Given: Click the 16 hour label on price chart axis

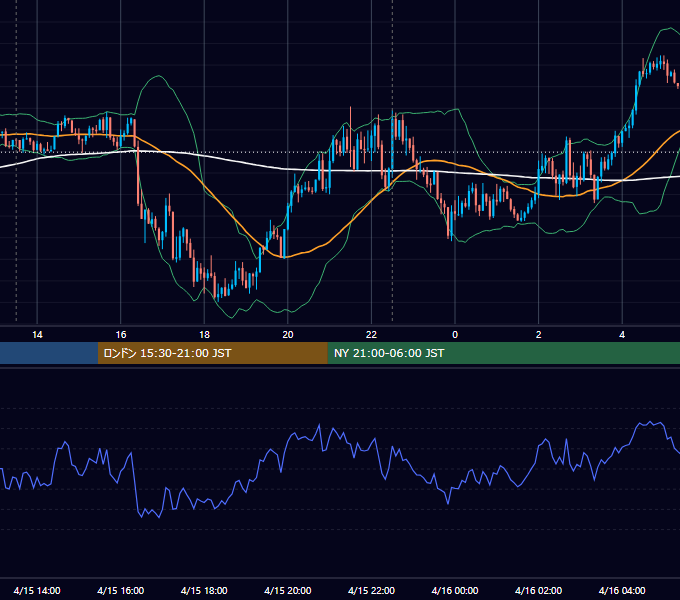Looking at the screenshot, I should [x=121, y=335].
